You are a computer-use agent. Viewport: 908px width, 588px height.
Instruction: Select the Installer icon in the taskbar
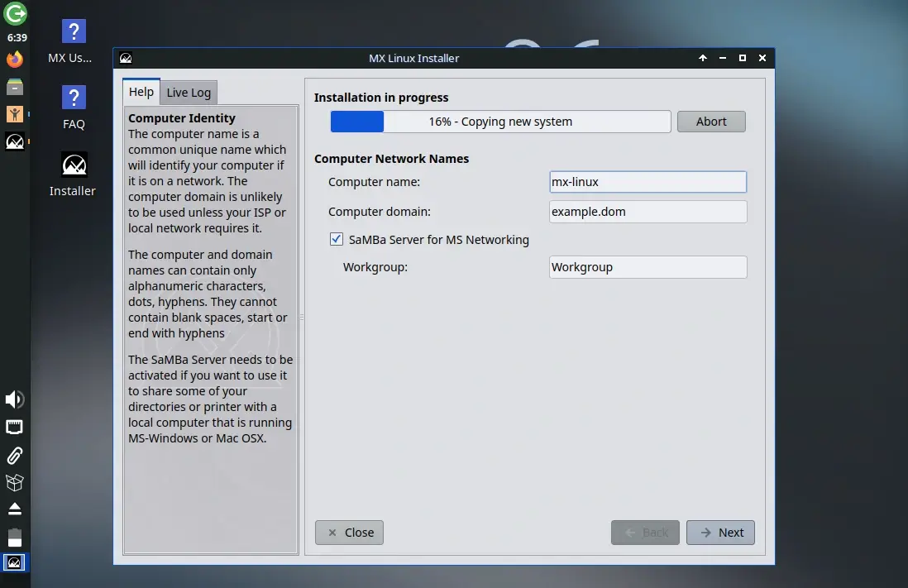[x=14, y=562]
